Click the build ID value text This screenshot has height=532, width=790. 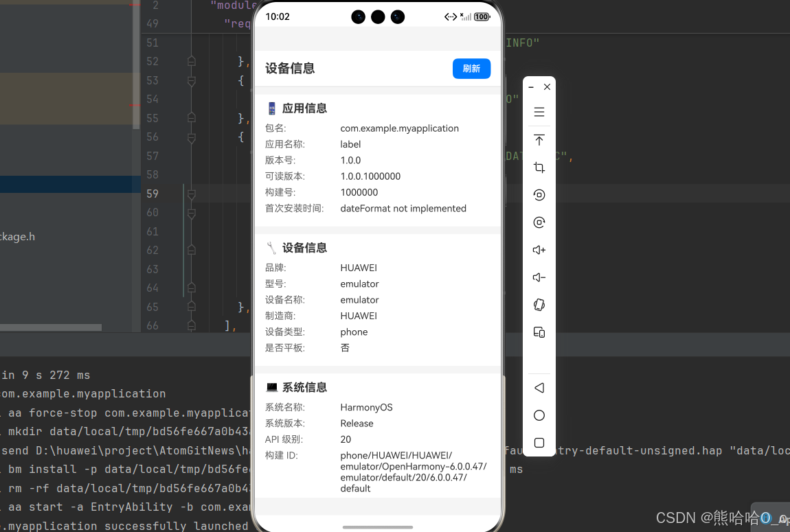(x=414, y=472)
